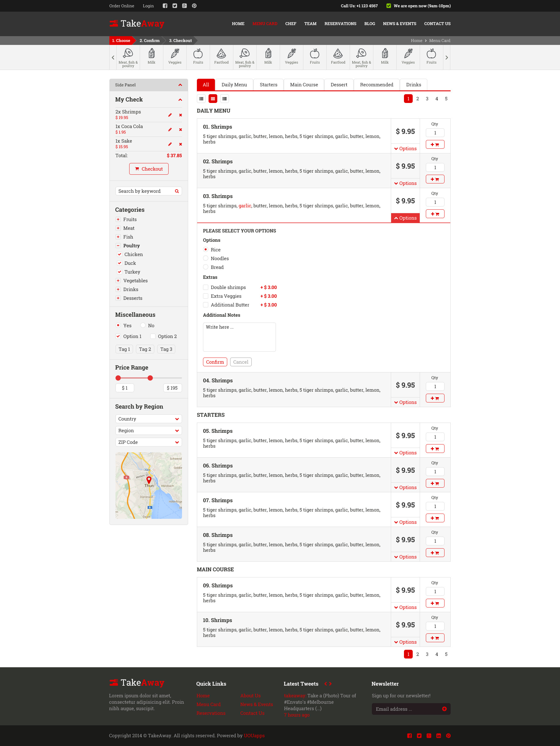Add item 01. Shrimps to cart
This screenshot has width=560, height=746.
pos(435,145)
